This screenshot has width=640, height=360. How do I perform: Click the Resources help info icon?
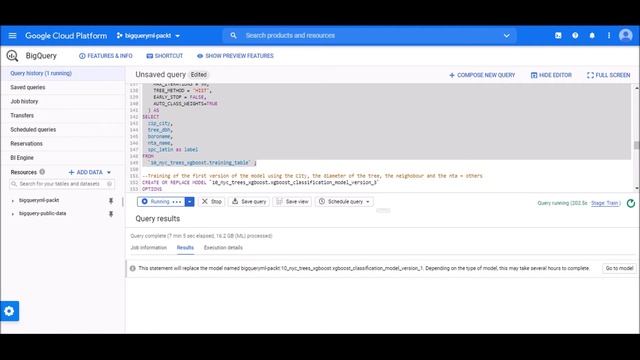coord(42,172)
